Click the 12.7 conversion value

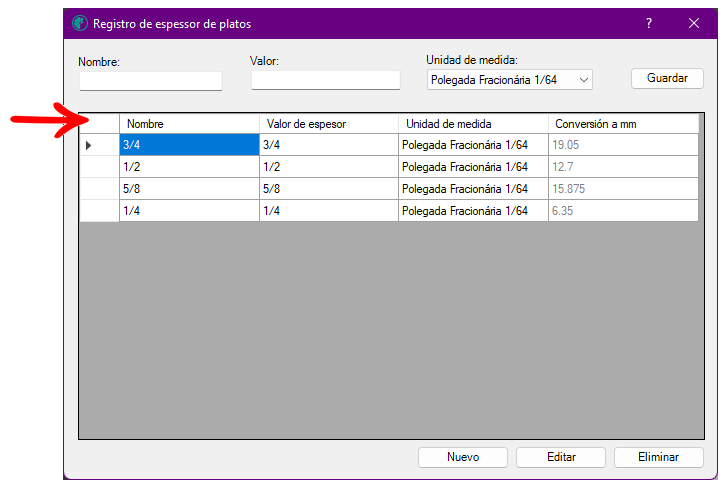[x=623, y=167]
